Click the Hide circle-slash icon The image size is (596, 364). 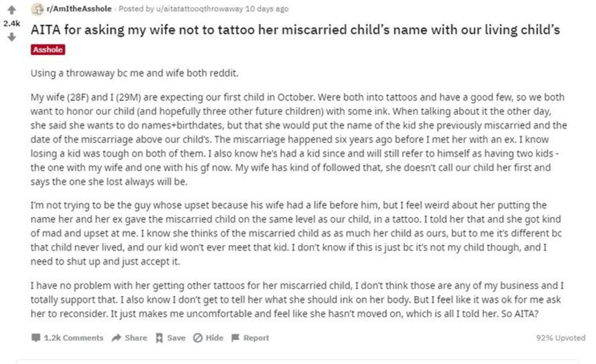pos(197,338)
